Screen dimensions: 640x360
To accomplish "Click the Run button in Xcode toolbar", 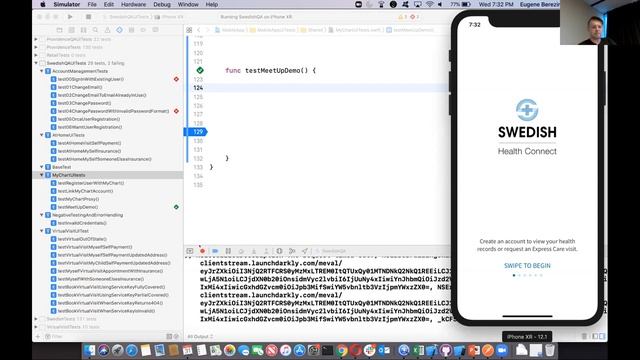I will [70, 17].
